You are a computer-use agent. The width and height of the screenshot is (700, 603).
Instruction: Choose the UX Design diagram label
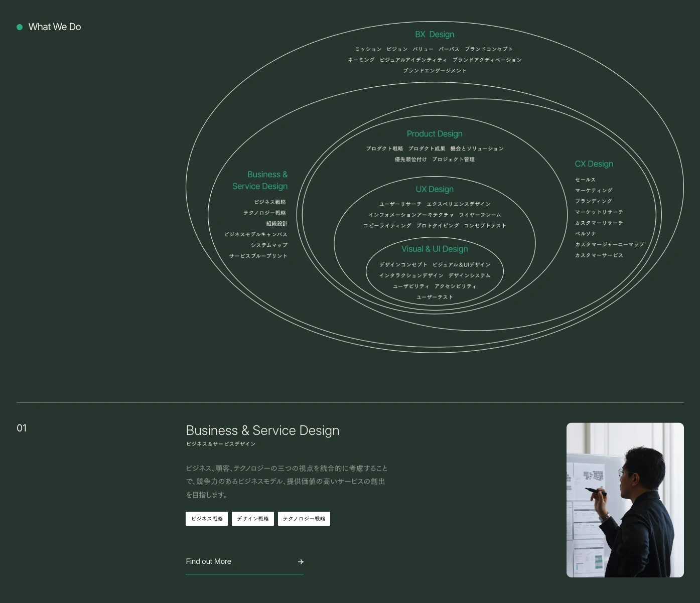(435, 189)
